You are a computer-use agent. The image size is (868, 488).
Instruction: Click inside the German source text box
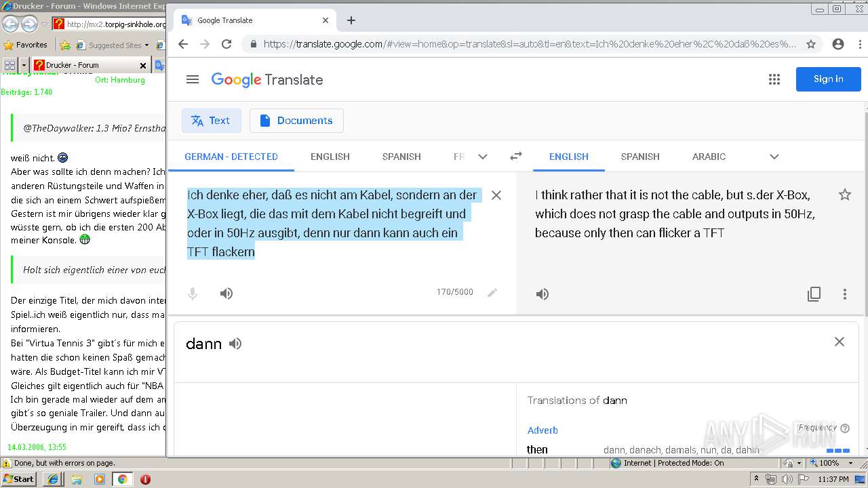[x=334, y=223]
